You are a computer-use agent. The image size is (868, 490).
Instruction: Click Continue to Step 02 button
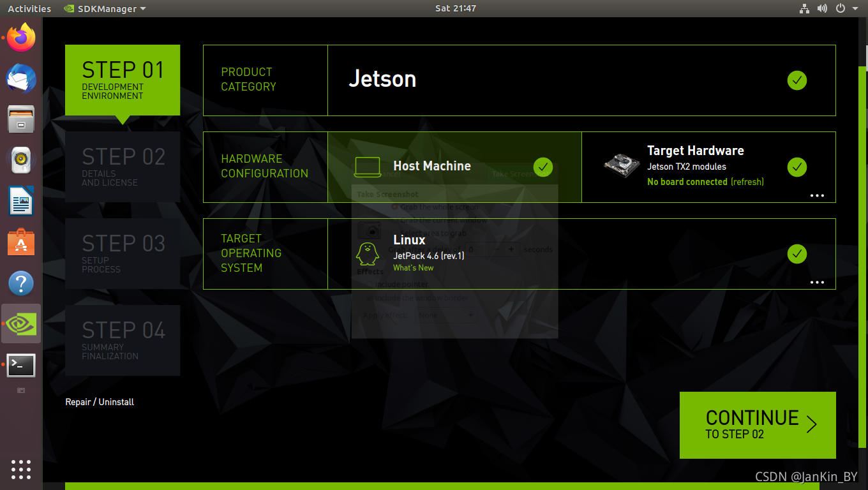coord(758,425)
